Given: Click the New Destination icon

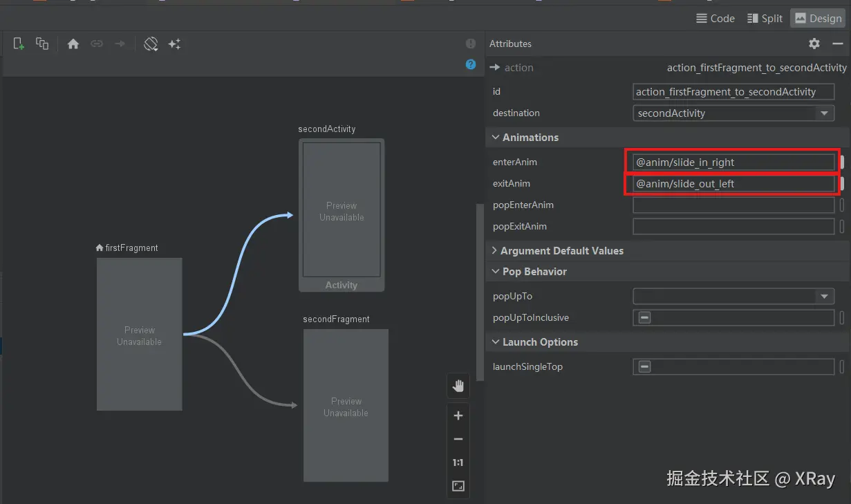Looking at the screenshot, I should coord(19,44).
